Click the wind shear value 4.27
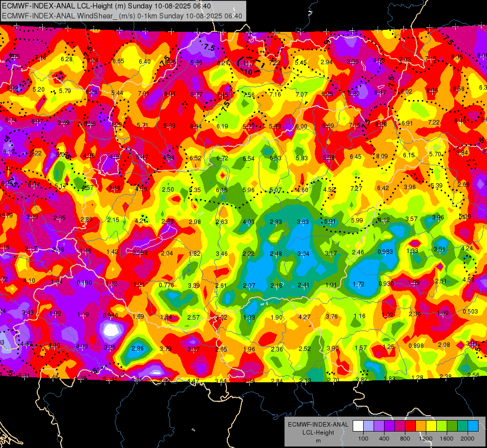This screenshot has width=487, height=448. [x=304, y=317]
